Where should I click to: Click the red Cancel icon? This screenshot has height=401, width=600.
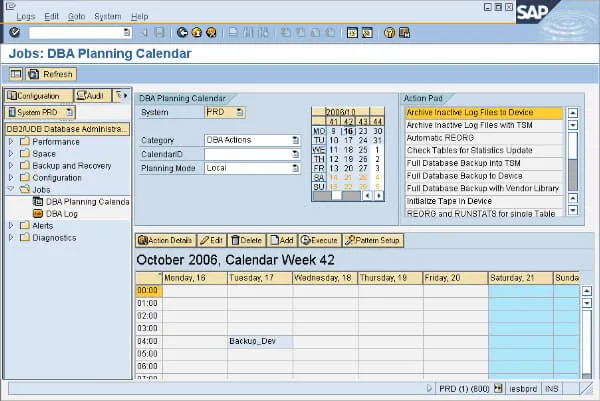(x=211, y=33)
